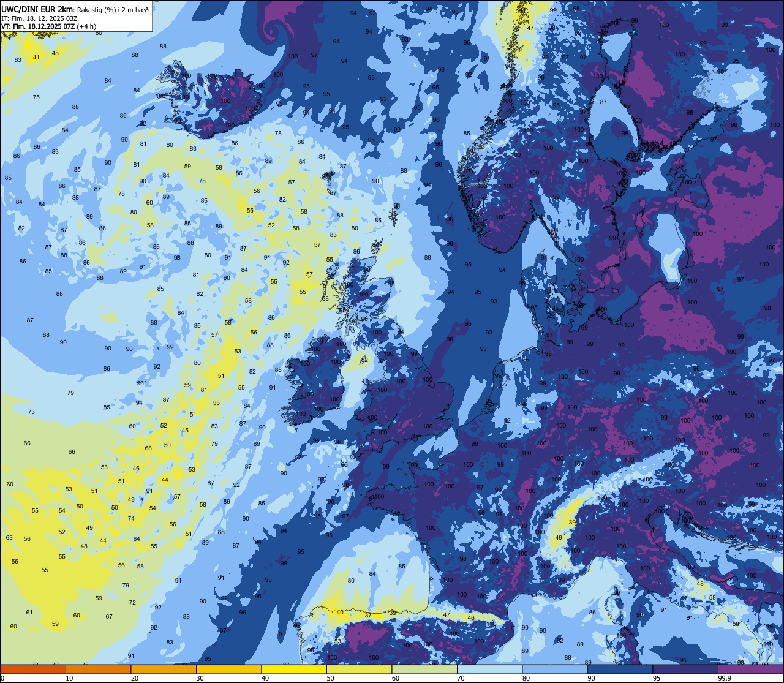
Task: Click the '10' legend scale label
Action: click(69, 678)
